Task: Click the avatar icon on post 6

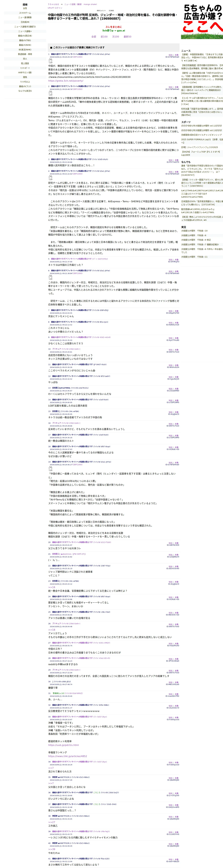Action: (x=50, y=277)
